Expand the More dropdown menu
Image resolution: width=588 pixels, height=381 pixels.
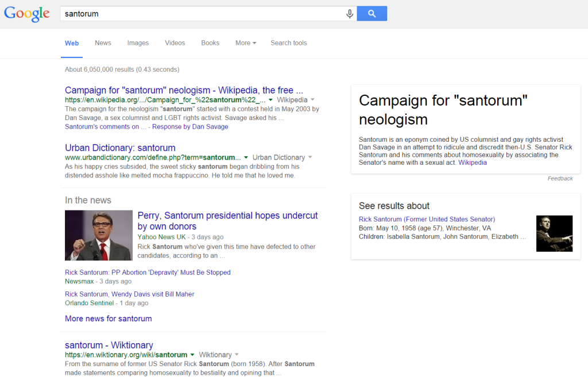pyautogui.click(x=246, y=42)
